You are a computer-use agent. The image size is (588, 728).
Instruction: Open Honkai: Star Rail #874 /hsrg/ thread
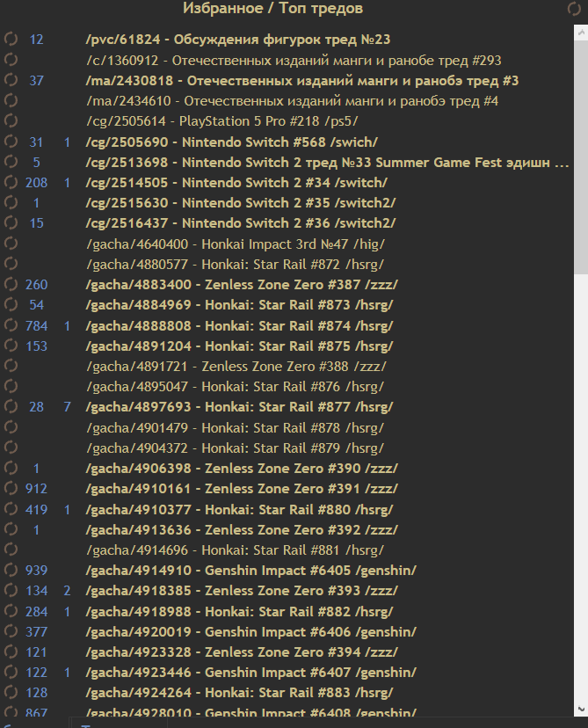239,325
